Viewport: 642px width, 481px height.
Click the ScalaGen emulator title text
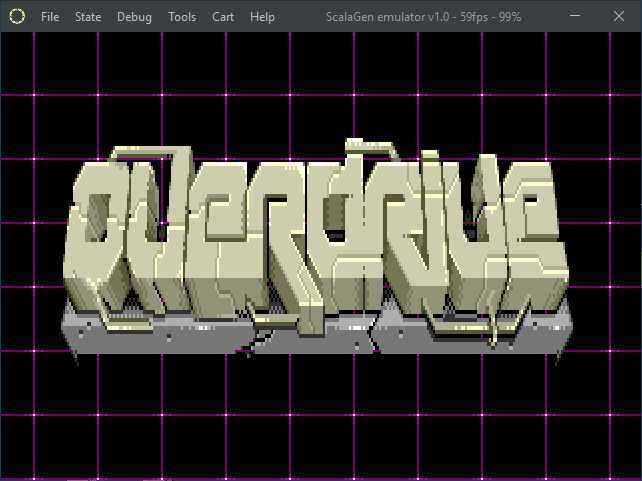tap(423, 17)
